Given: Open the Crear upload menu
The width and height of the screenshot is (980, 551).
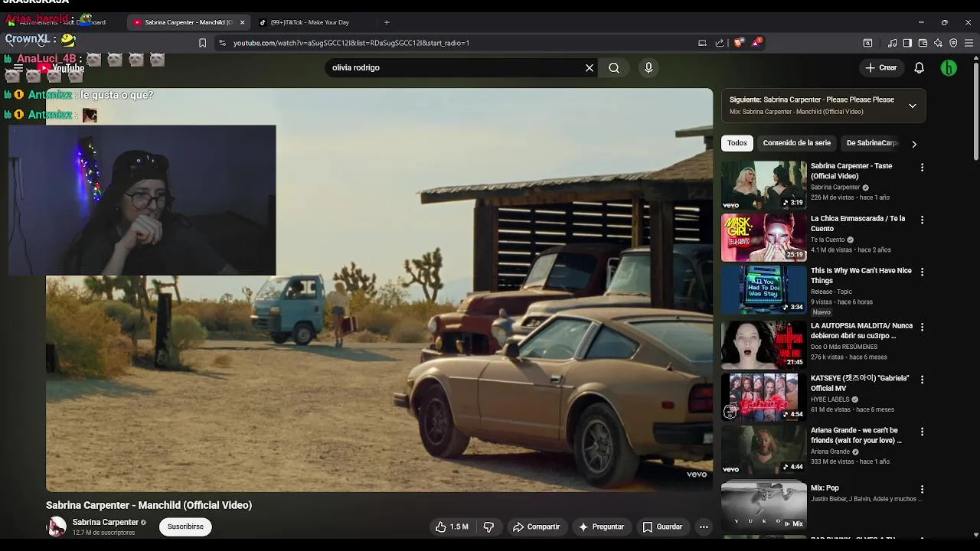Looking at the screenshot, I should point(880,68).
